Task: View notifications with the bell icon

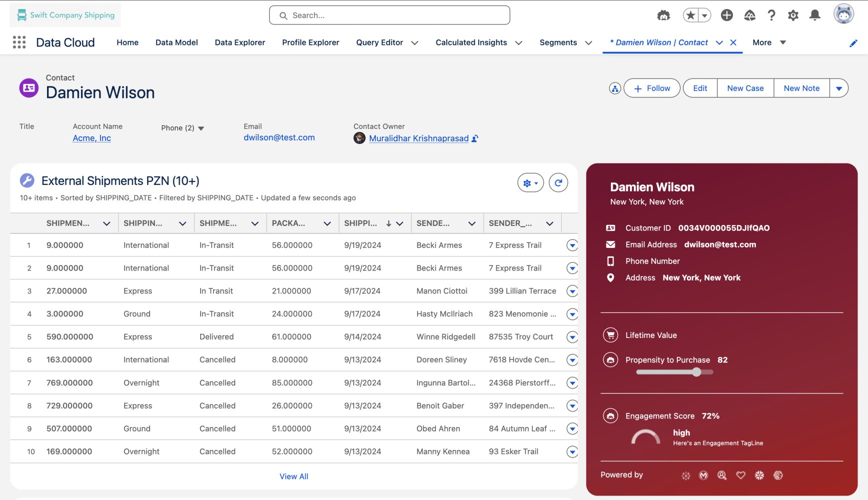Action: pos(814,15)
